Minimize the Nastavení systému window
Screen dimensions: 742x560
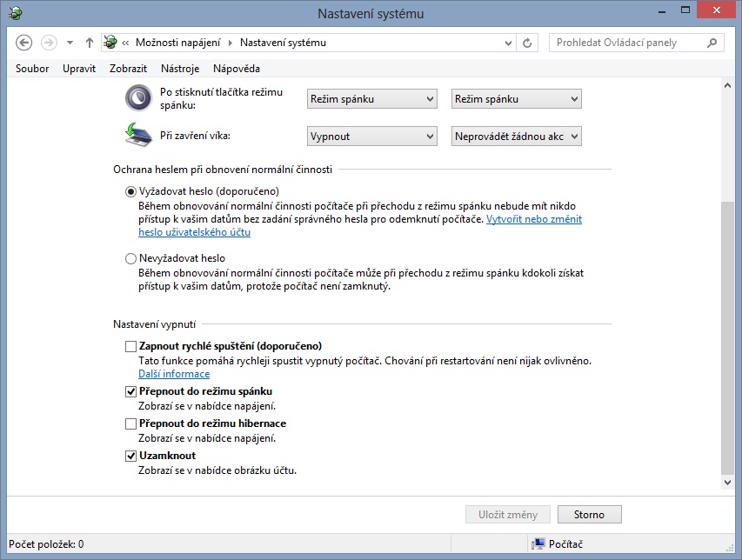[x=662, y=11]
